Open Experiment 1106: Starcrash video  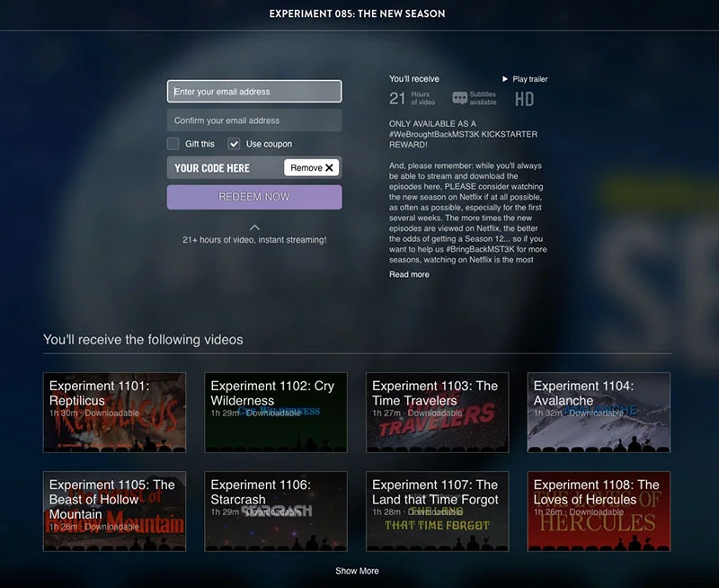pyautogui.click(x=276, y=512)
